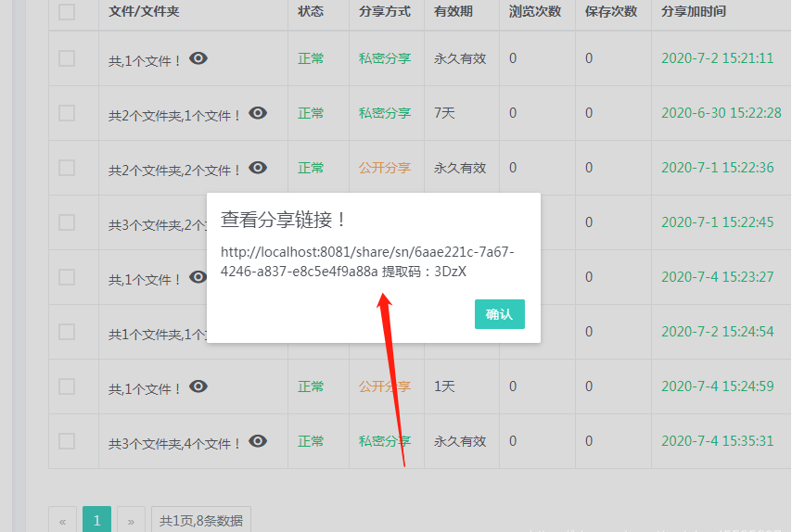
Task: Click 正常 status in the 15:35:31 row
Action: point(311,441)
